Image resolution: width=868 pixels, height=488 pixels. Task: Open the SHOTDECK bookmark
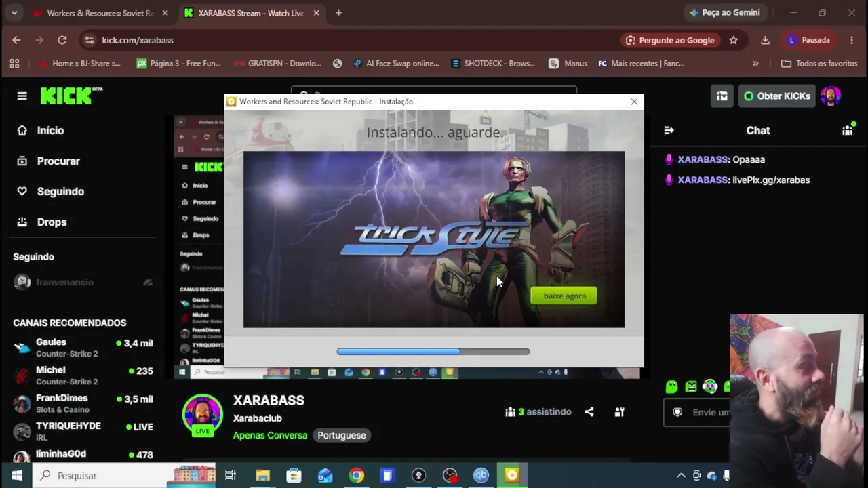[493, 64]
